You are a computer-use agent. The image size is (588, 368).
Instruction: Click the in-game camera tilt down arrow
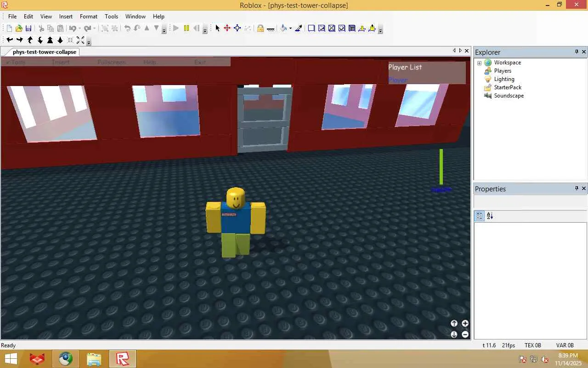(x=454, y=334)
